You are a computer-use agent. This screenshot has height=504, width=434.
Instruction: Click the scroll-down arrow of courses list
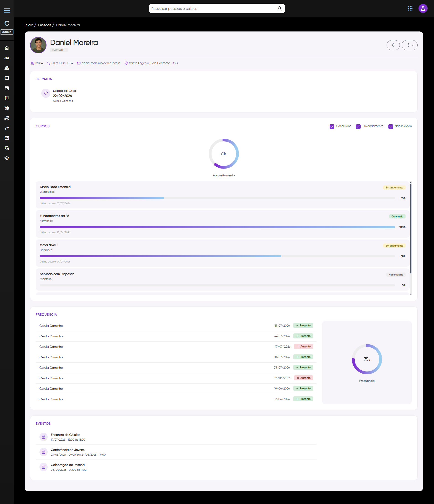pos(411,294)
